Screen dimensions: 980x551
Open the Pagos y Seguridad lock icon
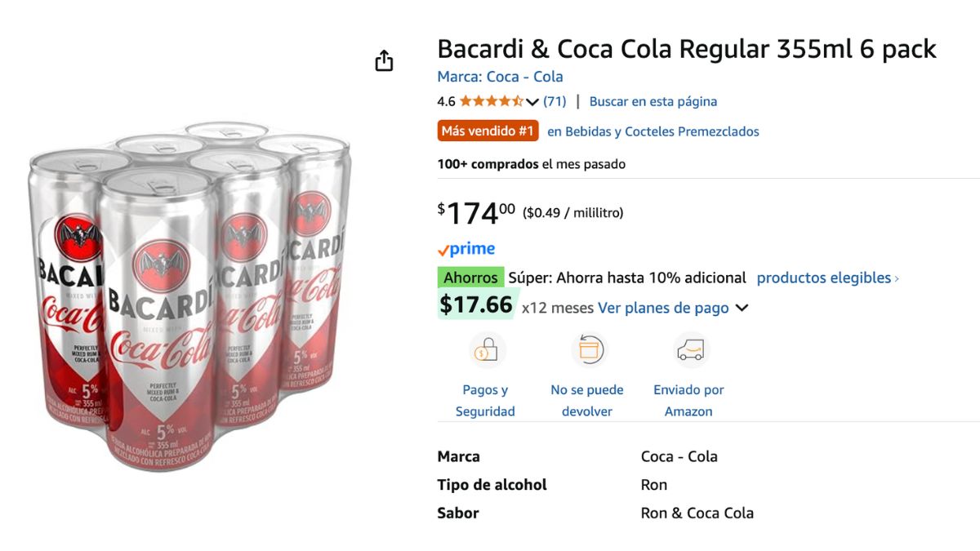486,351
